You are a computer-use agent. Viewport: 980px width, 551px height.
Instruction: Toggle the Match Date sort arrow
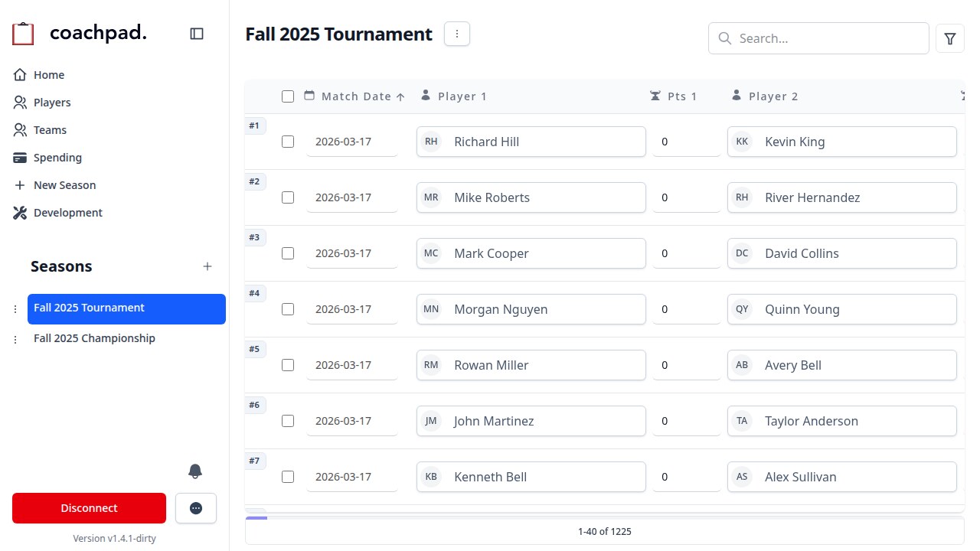click(x=400, y=96)
